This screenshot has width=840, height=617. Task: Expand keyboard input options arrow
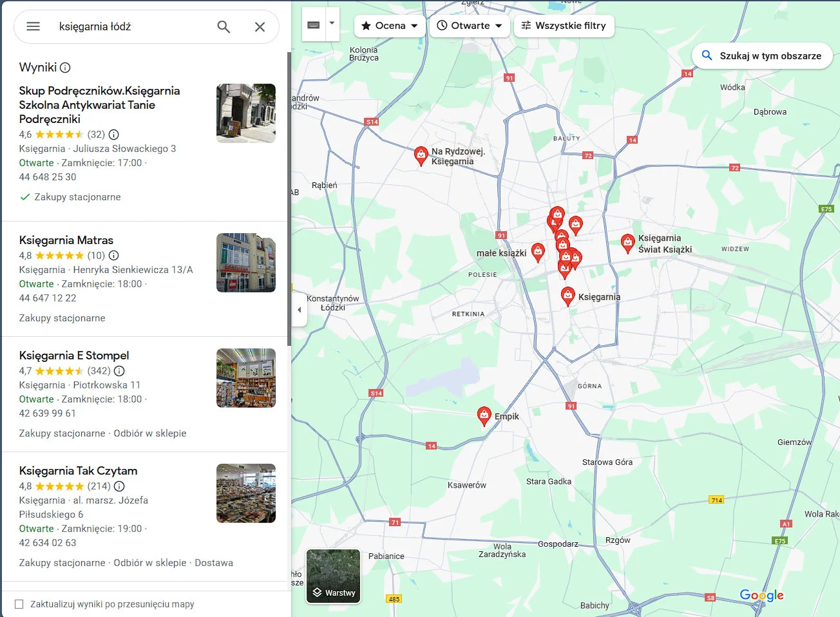(332, 23)
